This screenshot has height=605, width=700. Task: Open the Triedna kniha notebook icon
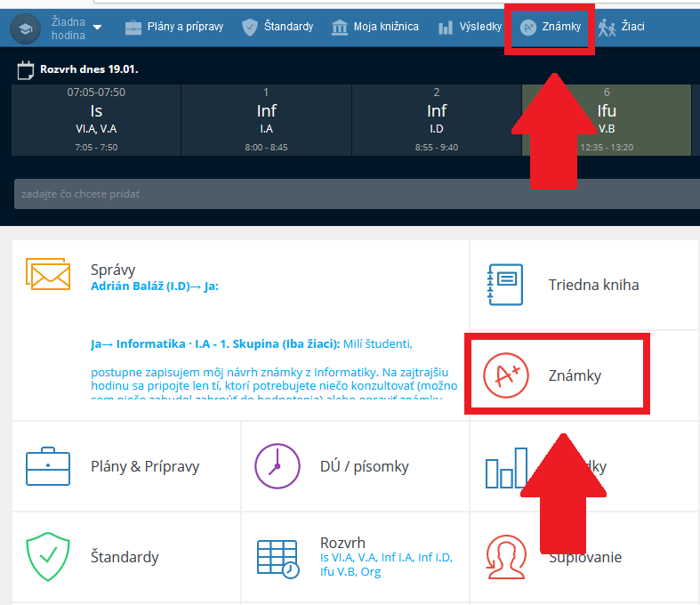(504, 285)
